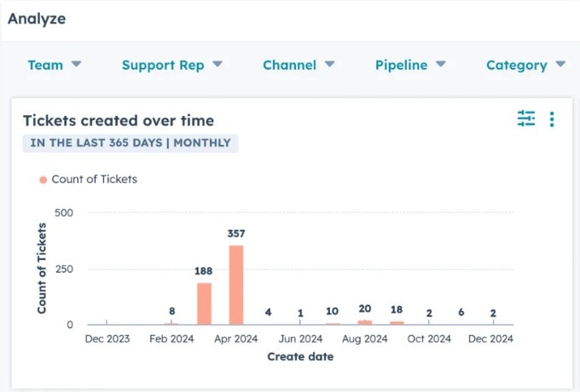
Task: Click the Tickets created over time title
Action: pyautogui.click(x=119, y=120)
